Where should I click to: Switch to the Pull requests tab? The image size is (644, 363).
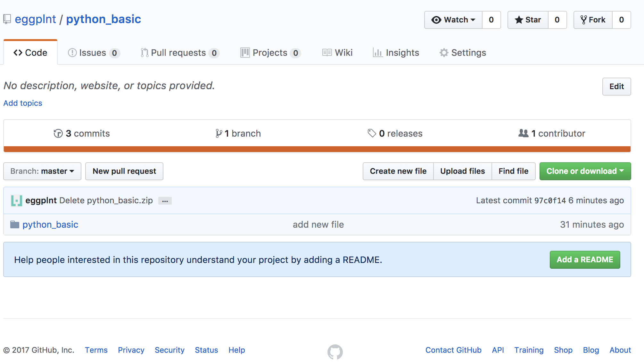point(180,53)
